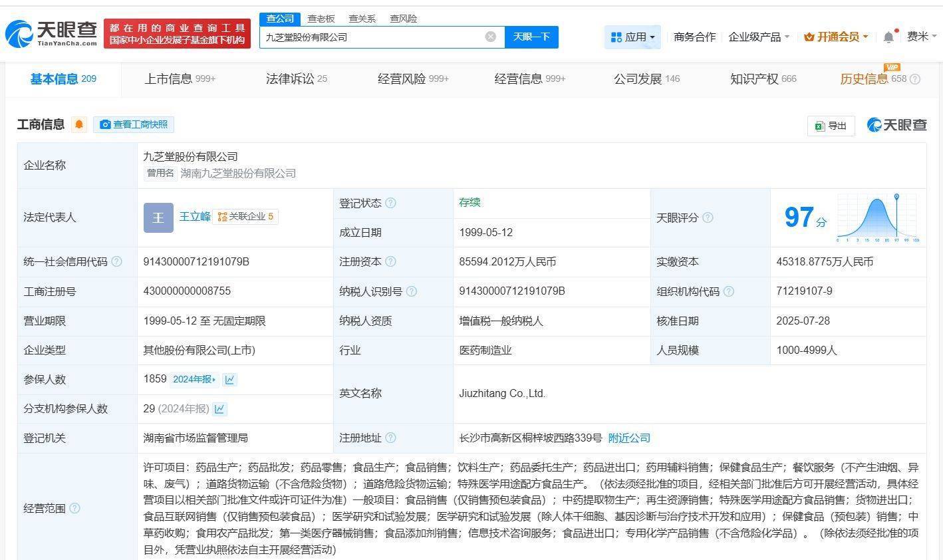Clear the search box with the X icon
The image size is (943, 560).
click(x=491, y=37)
